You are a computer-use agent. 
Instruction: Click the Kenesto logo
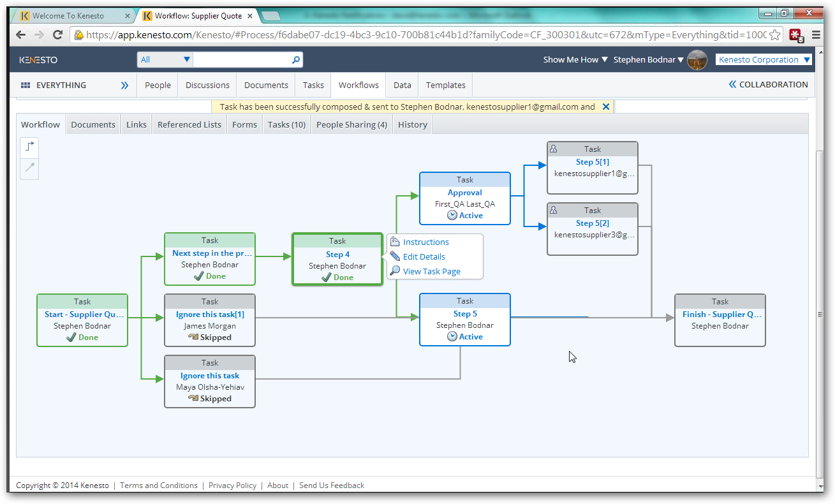click(38, 60)
